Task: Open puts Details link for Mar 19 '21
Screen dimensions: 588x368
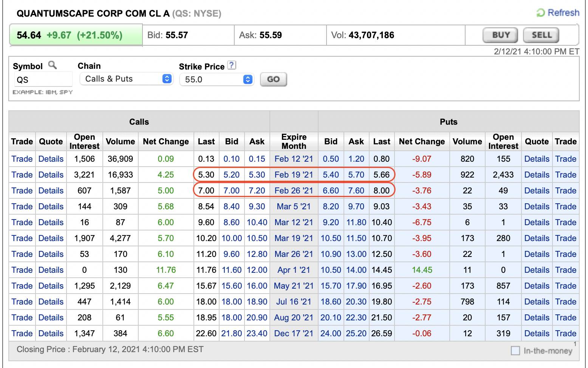Action: pyautogui.click(x=537, y=238)
